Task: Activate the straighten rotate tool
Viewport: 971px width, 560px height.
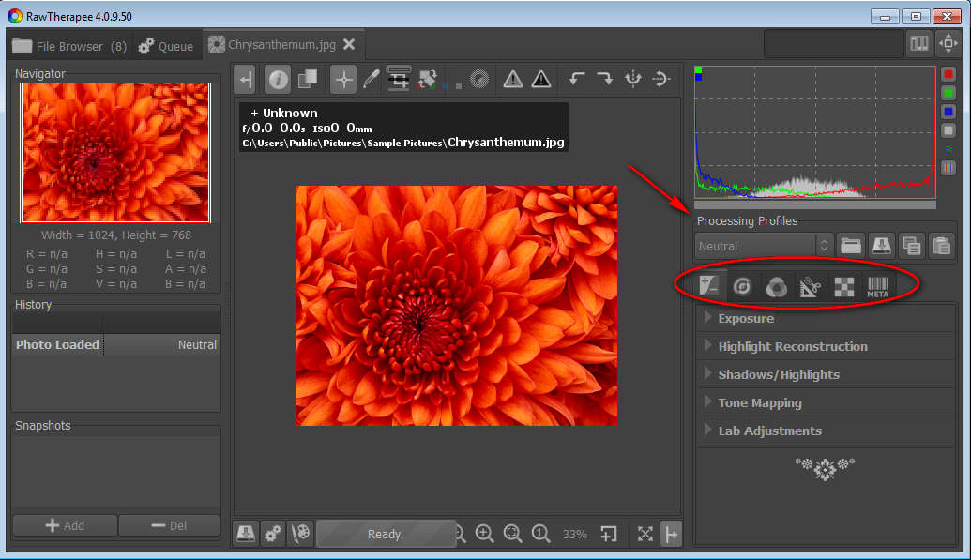Action: click(x=428, y=80)
